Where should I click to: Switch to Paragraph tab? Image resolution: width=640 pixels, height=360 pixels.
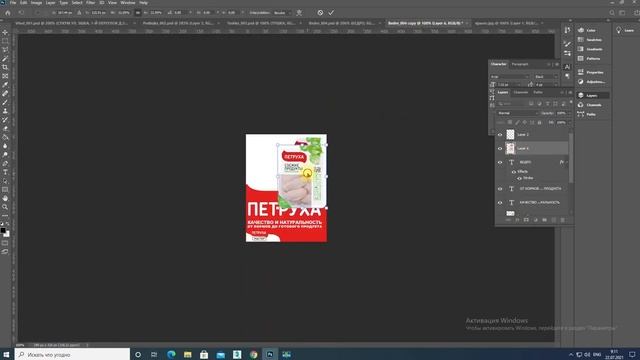[x=520, y=64]
